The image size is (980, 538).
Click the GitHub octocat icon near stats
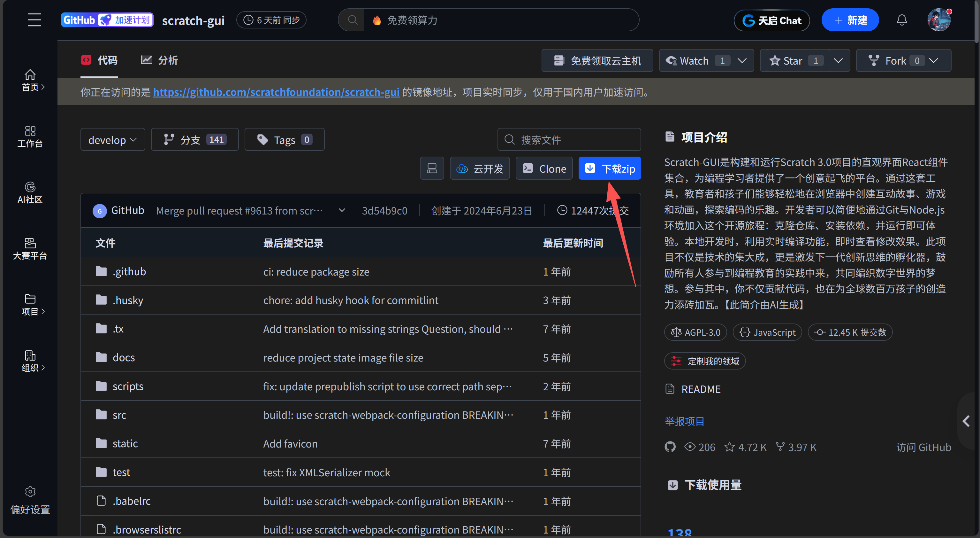coord(670,447)
